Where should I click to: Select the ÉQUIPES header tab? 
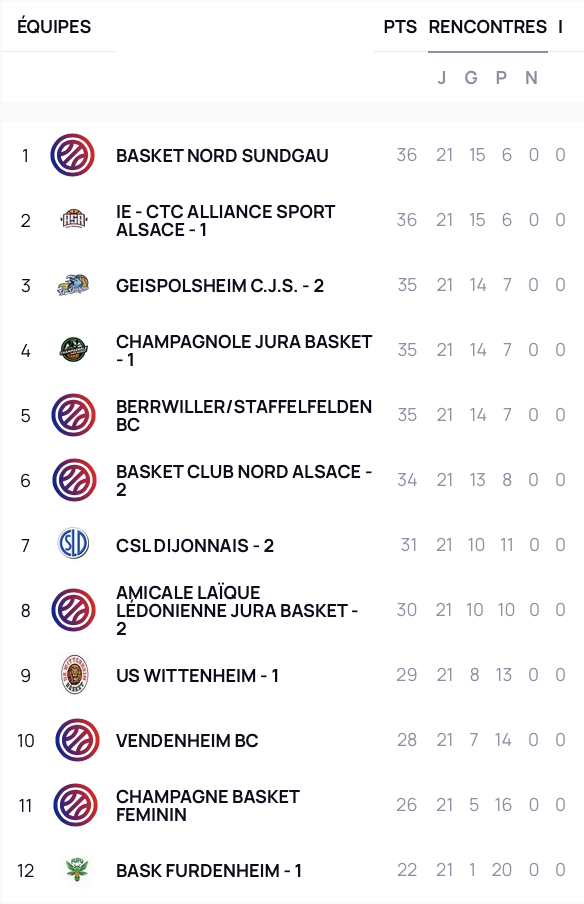[x=54, y=27]
